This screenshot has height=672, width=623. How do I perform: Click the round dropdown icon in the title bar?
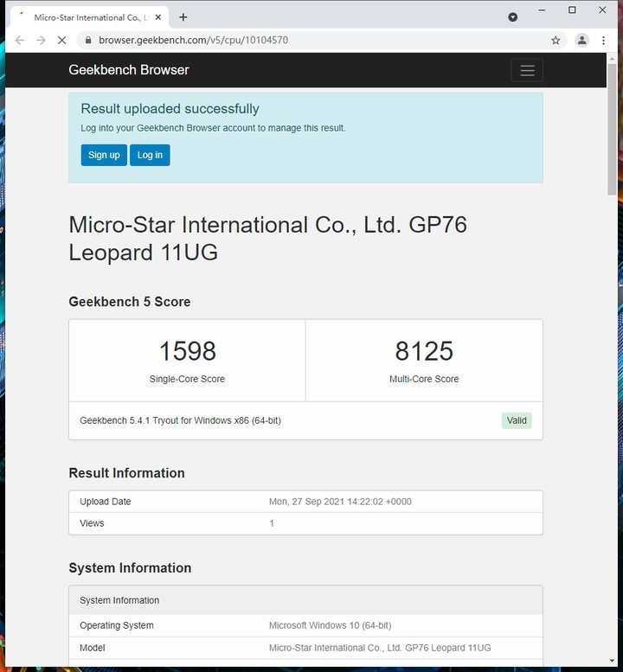[512, 17]
